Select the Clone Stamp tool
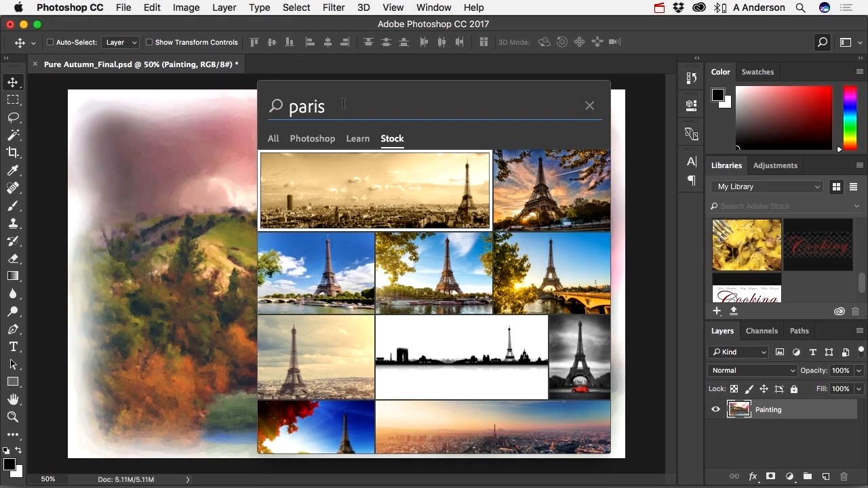Image resolution: width=868 pixels, height=488 pixels. [13, 223]
